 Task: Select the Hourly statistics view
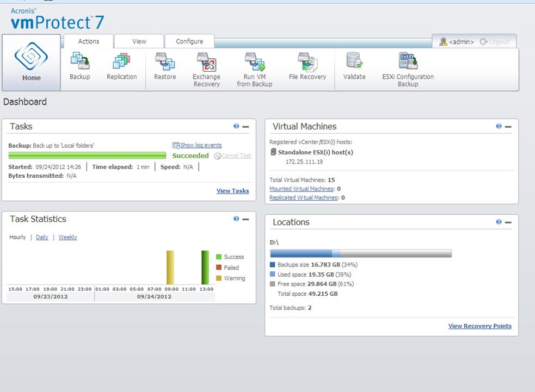[x=17, y=237]
